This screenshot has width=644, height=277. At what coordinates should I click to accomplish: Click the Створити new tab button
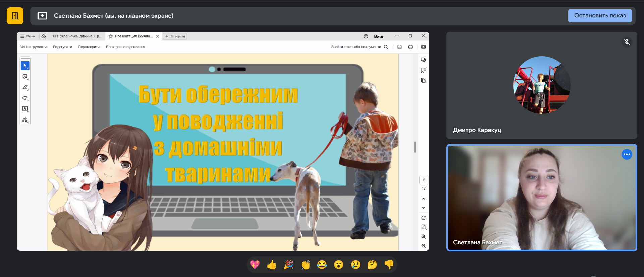coord(175,36)
